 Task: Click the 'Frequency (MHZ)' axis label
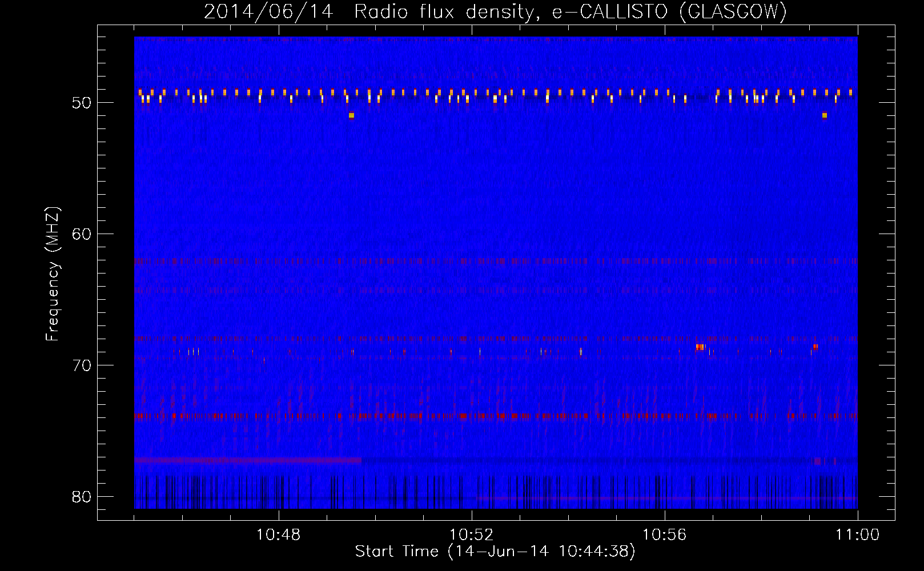53,274
